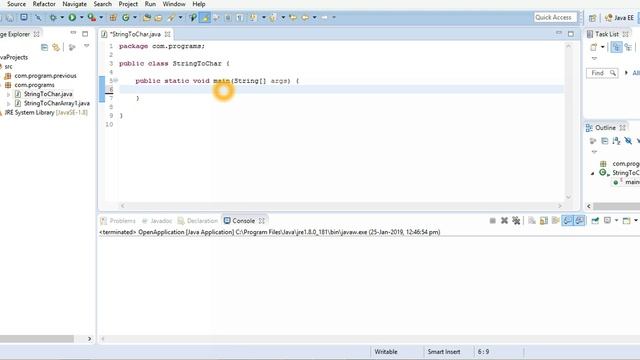Click the Open Type folder icon
Screen dimensions: 640x360
click(147, 18)
